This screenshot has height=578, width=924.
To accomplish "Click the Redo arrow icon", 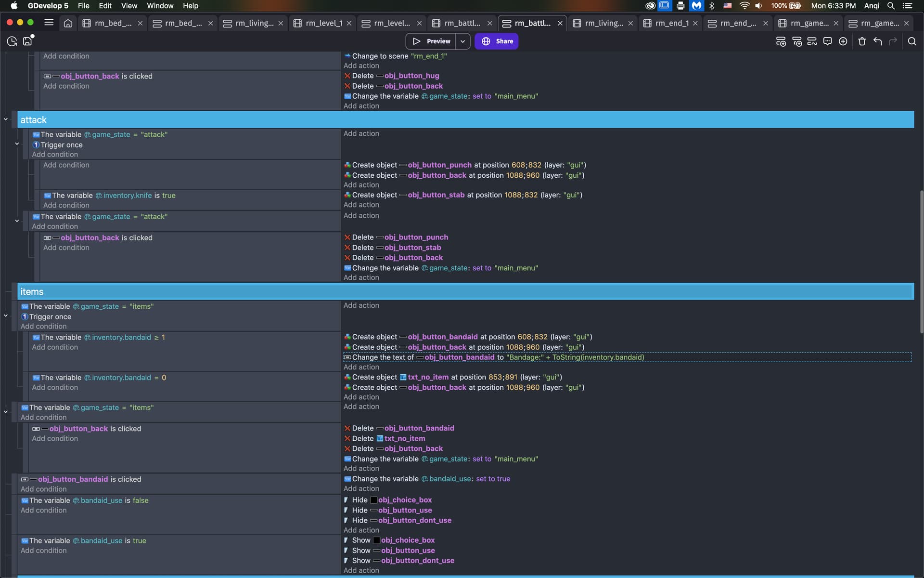I will tap(893, 41).
